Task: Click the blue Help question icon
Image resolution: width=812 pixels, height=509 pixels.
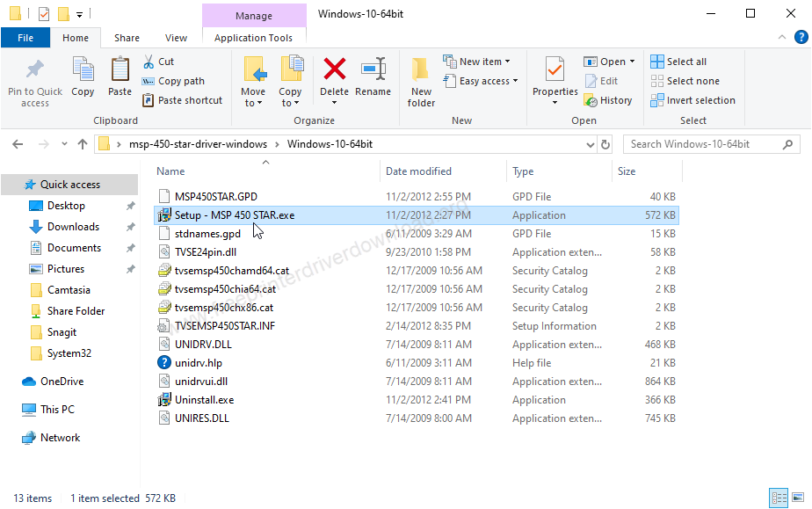Action: 801,37
